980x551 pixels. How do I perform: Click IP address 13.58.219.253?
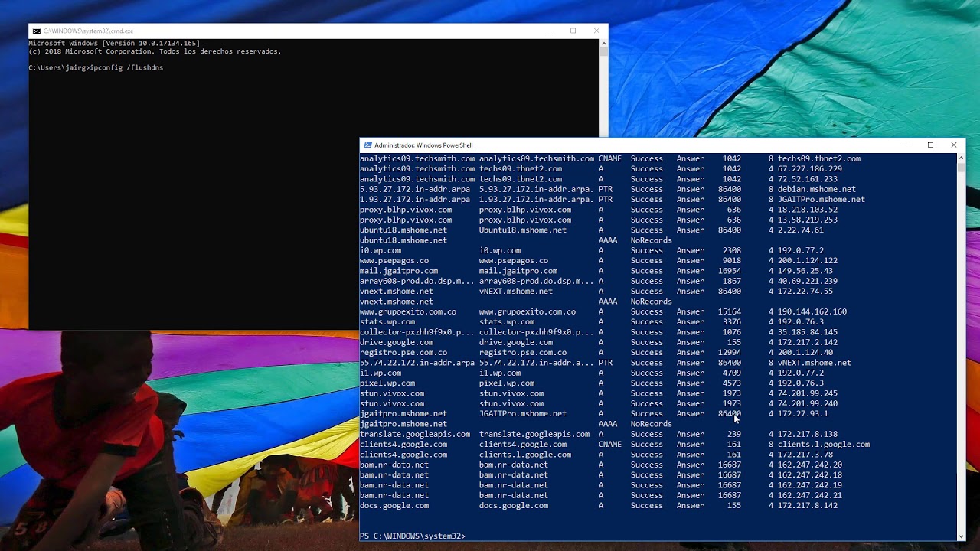[808, 220]
